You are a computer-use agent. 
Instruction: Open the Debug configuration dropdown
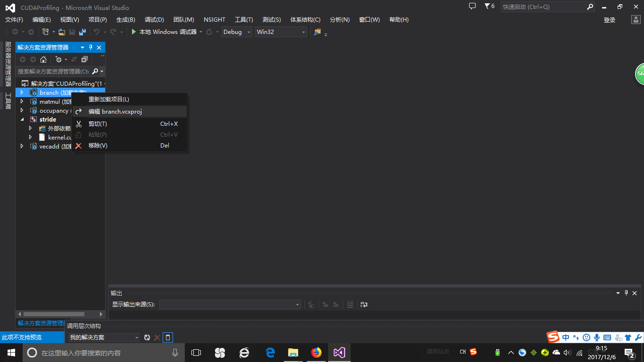(x=237, y=32)
